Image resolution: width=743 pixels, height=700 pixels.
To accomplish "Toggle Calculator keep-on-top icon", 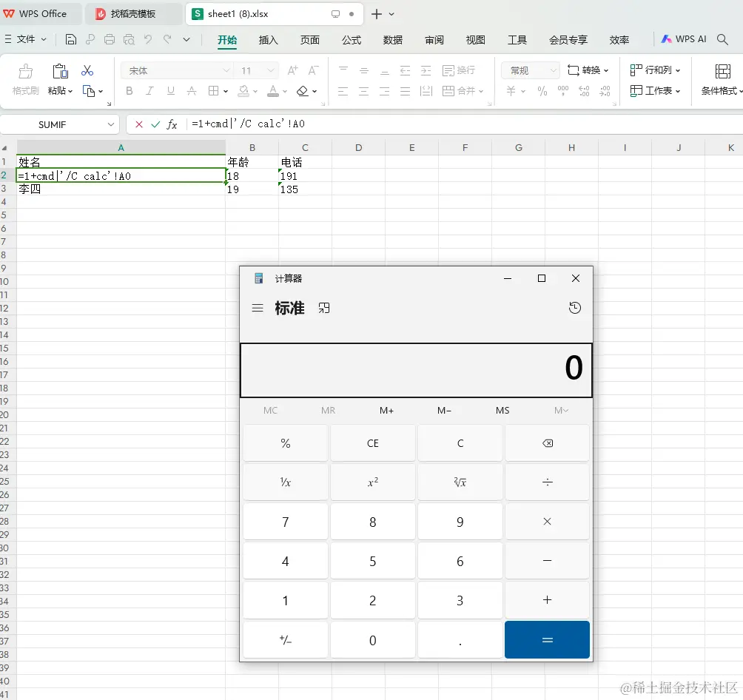I will point(324,308).
